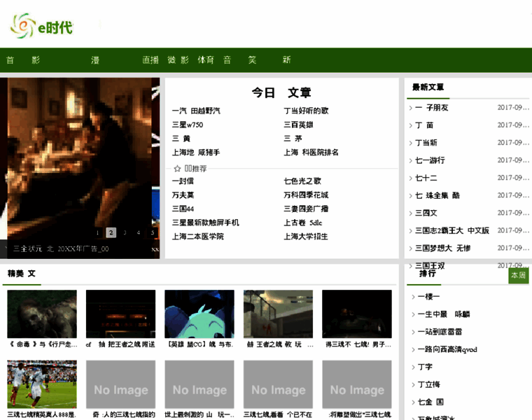The height and width of the screenshot is (420, 532).
Task: Click chevron beside 三国梦想大 无惨
Action: 410,248
